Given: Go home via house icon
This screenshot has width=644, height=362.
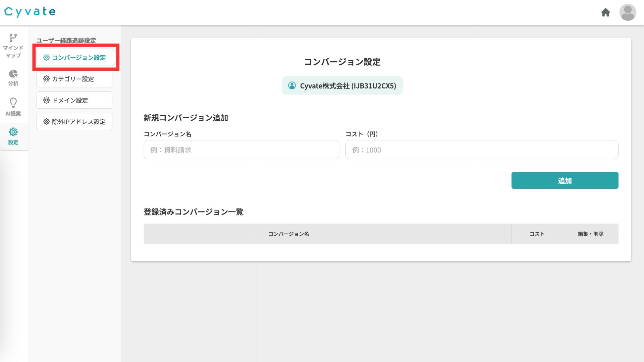Looking at the screenshot, I should click(x=605, y=13).
